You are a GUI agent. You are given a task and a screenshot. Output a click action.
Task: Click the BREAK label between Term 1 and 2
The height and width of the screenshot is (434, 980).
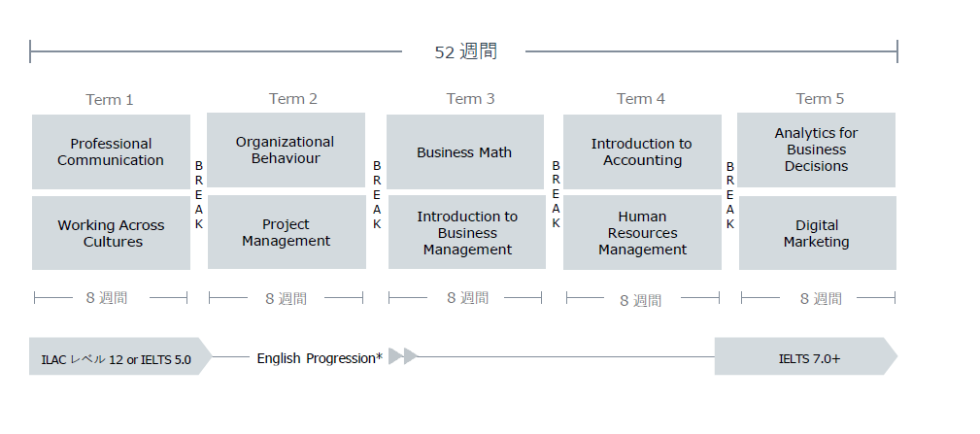point(199,195)
